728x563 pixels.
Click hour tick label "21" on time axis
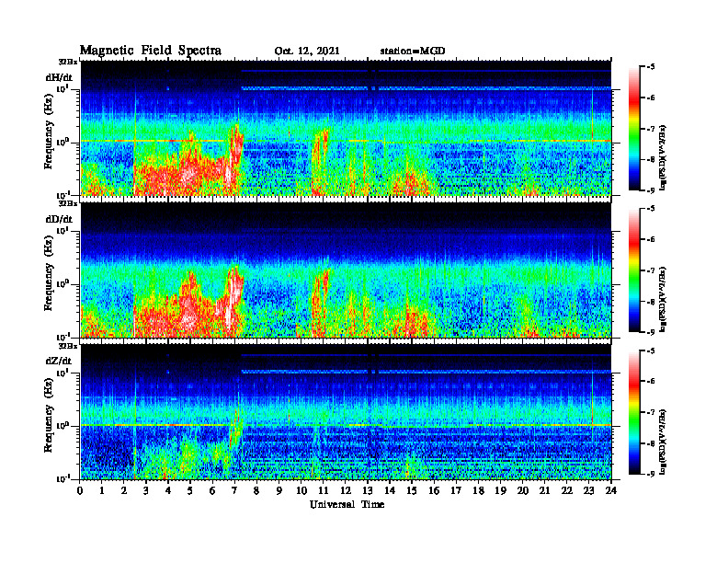pos(544,491)
